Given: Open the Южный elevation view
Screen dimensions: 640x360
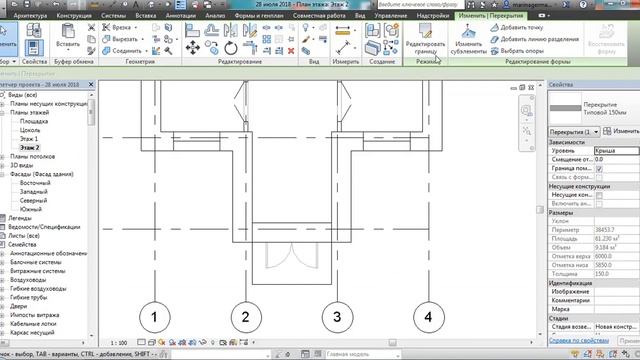Looking at the screenshot, I should click(x=31, y=209).
